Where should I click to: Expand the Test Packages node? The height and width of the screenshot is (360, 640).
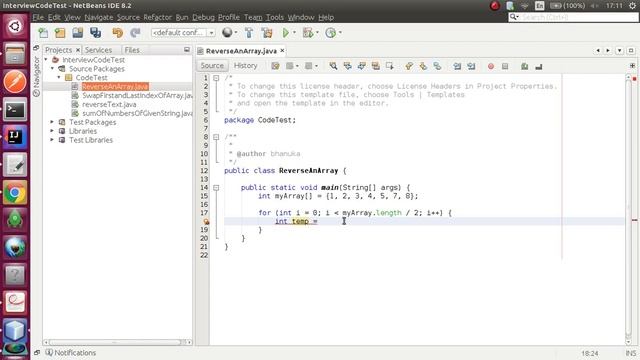[x=52, y=122]
